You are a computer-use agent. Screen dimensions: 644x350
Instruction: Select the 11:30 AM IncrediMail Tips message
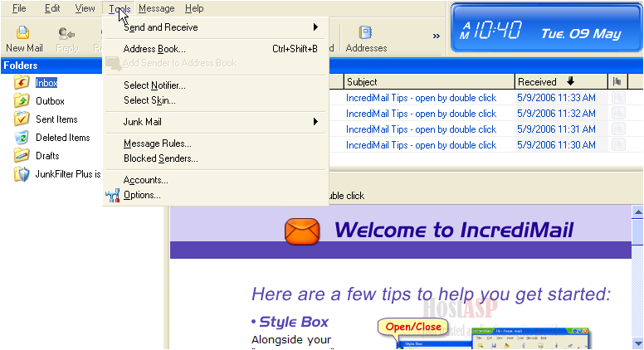point(421,145)
